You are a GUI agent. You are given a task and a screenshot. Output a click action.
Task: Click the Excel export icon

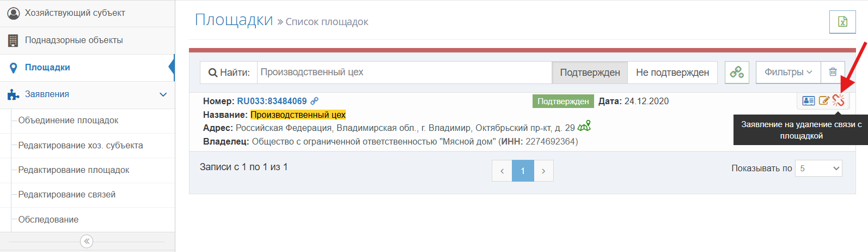(x=842, y=22)
